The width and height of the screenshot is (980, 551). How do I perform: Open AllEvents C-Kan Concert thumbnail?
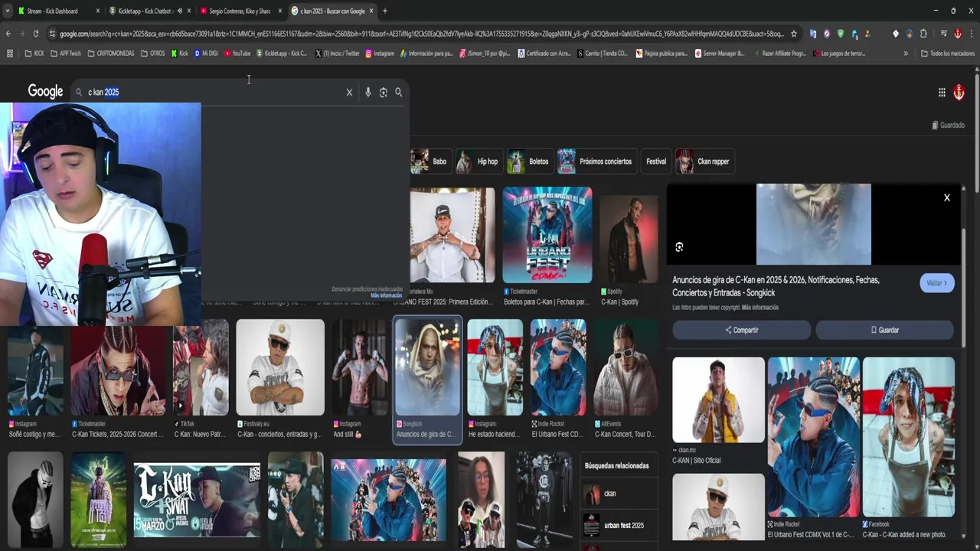(626, 367)
